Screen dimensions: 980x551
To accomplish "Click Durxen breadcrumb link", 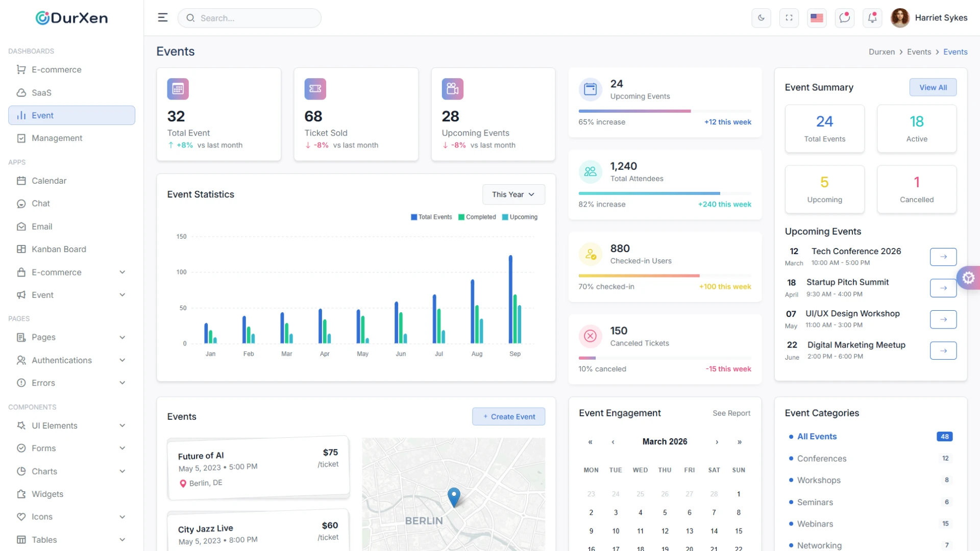I will [x=881, y=52].
